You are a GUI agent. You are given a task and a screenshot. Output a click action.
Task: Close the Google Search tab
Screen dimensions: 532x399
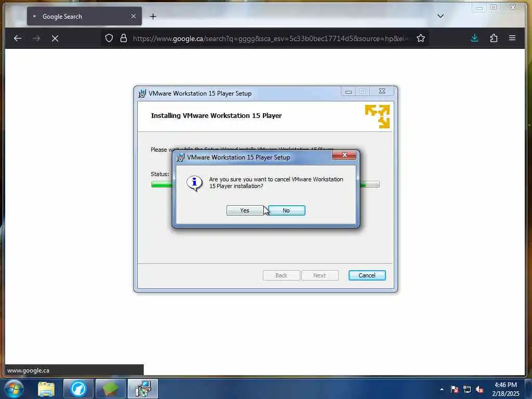tap(134, 16)
